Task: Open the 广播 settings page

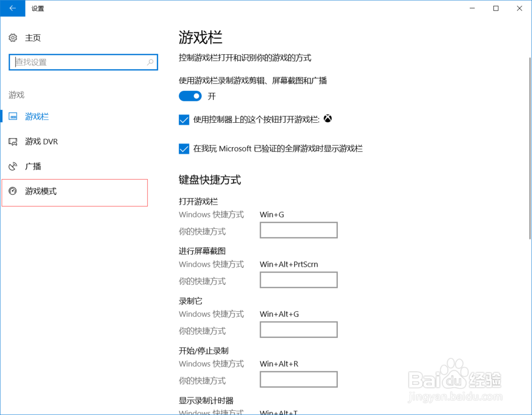Action: pos(33,166)
